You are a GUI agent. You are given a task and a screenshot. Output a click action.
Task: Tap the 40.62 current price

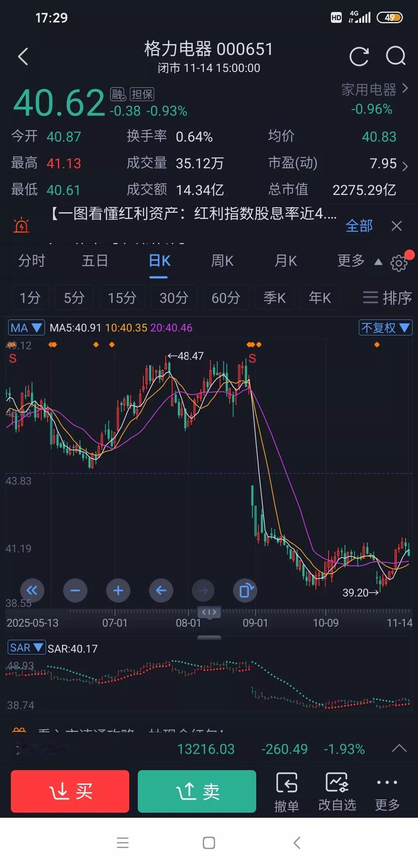point(59,103)
